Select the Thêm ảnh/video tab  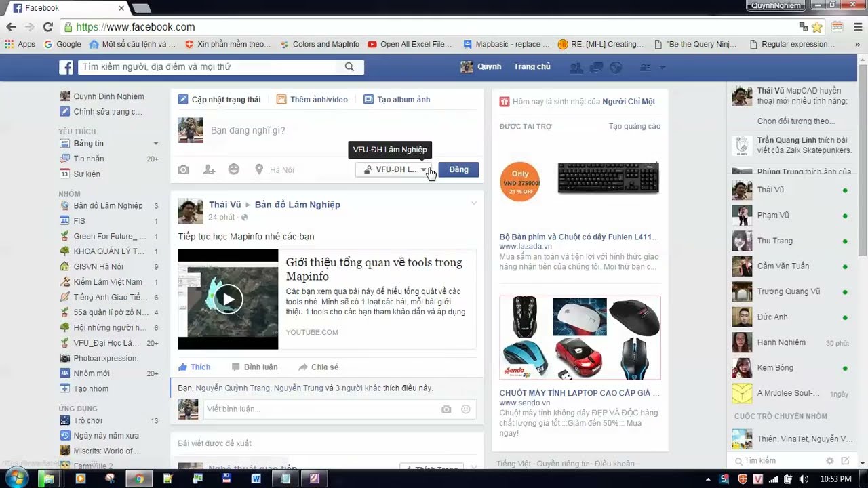312,100
